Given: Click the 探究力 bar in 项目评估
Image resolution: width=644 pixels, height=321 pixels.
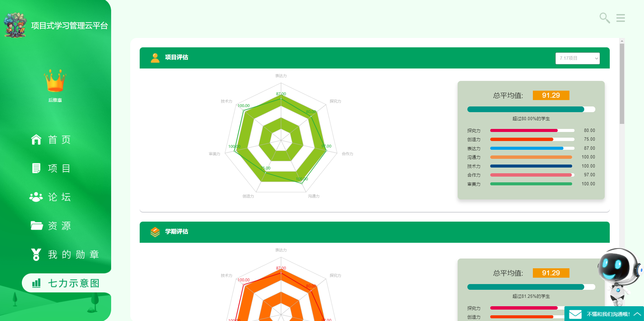Looking at the screenshot, I should [532, 131].
